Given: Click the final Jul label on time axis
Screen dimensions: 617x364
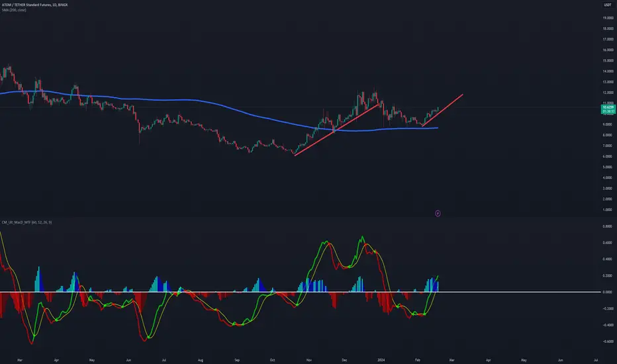Looking at the screenshot, I should point(596,360).
